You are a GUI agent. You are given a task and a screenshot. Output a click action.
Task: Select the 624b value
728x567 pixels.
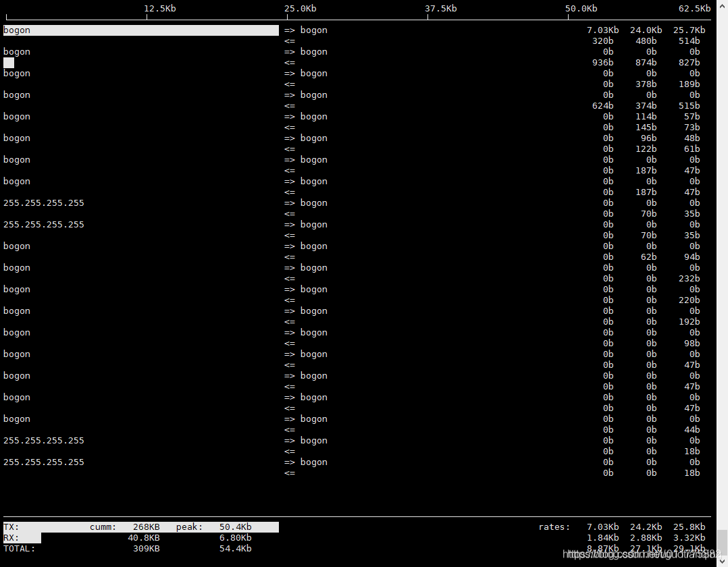(x=602, y=106)
